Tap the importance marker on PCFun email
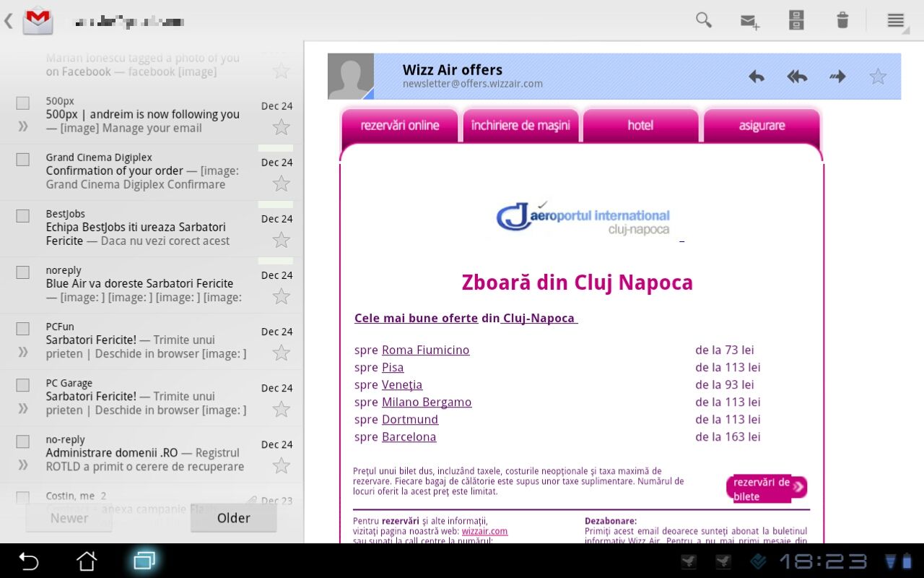The width and height of the screenshot is (924, 578). tap(23, 352)
